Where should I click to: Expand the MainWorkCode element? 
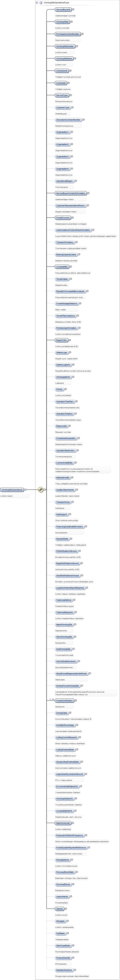coord(73,823)
